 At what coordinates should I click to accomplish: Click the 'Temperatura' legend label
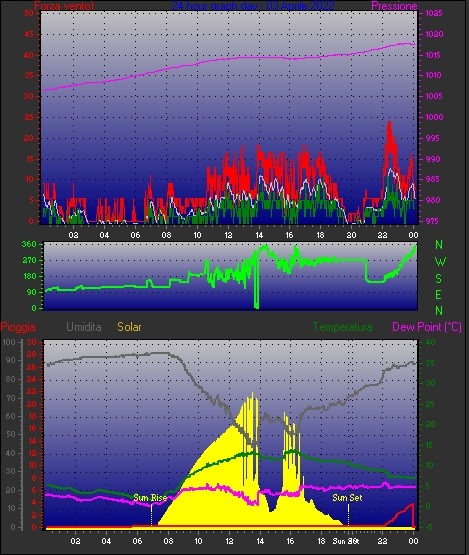click(342, 327)
